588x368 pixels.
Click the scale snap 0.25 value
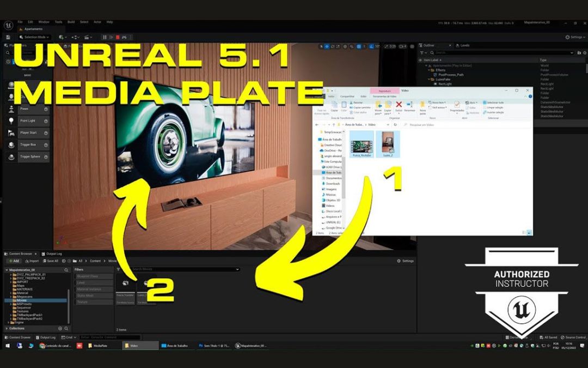(x=392, y=46)
